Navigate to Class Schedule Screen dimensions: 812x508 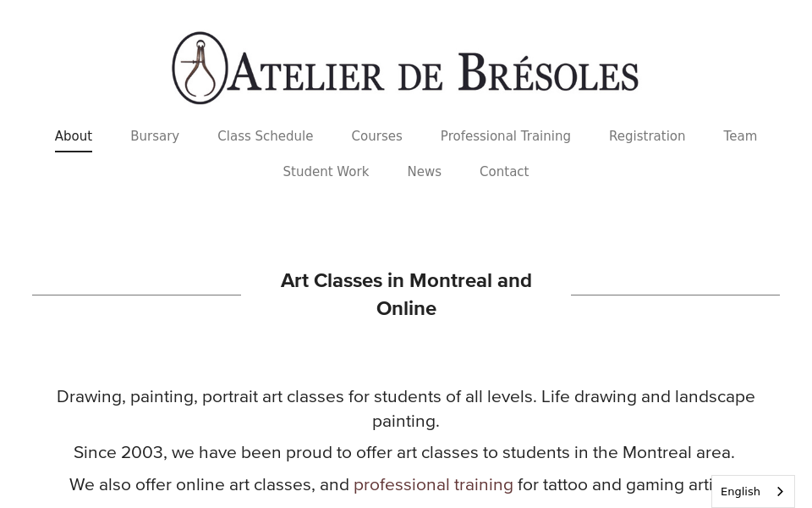pyautogui.click(x=265, y=136)
